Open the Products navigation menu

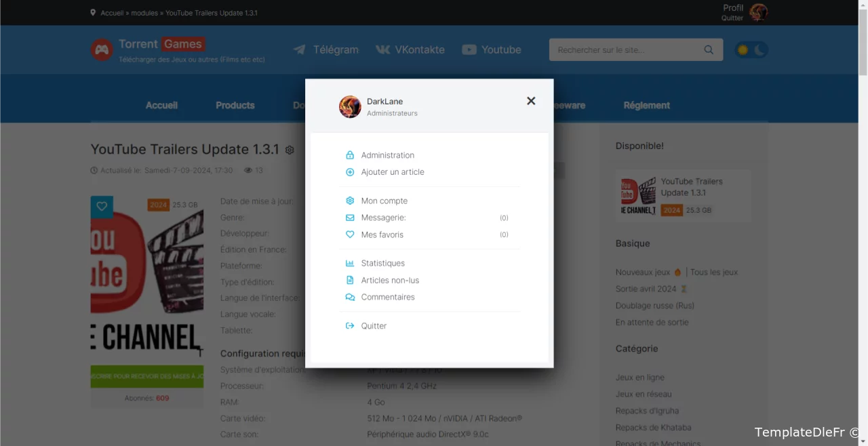coord(235,105)
